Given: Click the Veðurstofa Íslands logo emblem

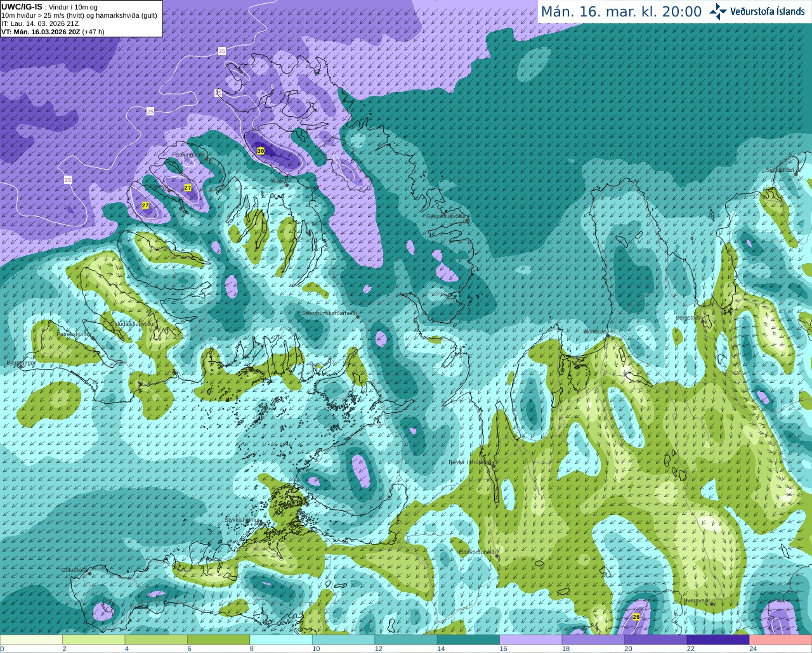Looking at the screenshot, I should [718, 11].
